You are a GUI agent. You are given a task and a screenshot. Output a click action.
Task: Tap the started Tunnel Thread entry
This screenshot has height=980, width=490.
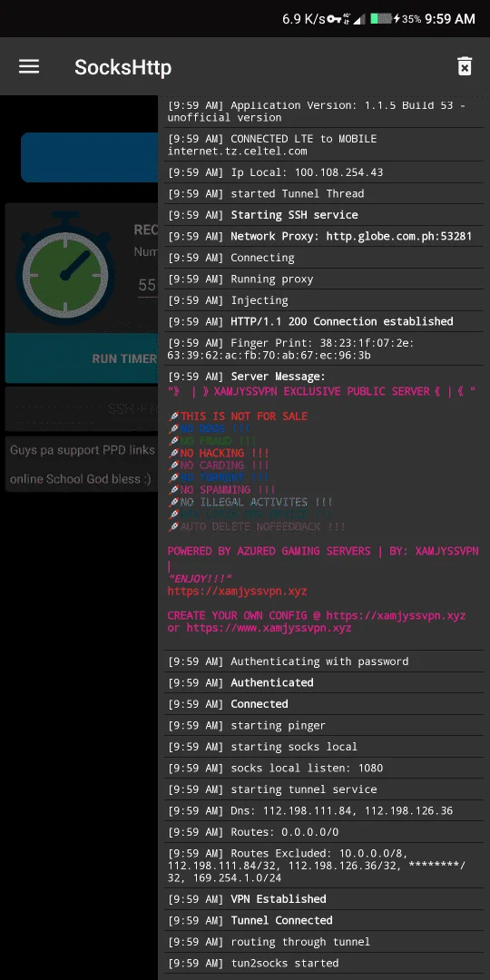coord(324,193)
